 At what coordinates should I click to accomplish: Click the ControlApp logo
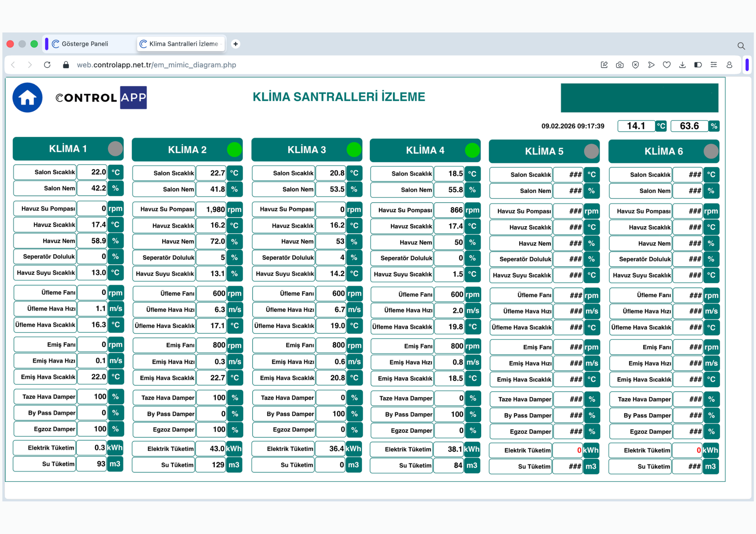(101, 97)
